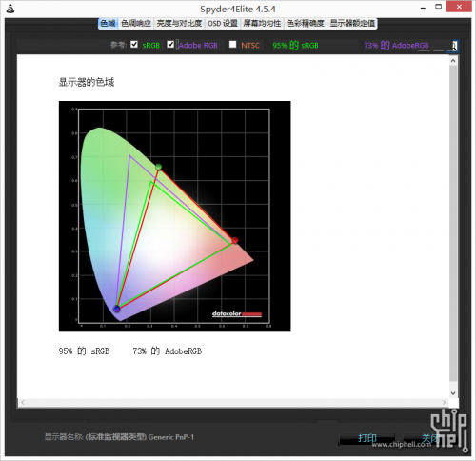Click '73% 的 AdobeRGB' text below chart

(x=168, y=351)
